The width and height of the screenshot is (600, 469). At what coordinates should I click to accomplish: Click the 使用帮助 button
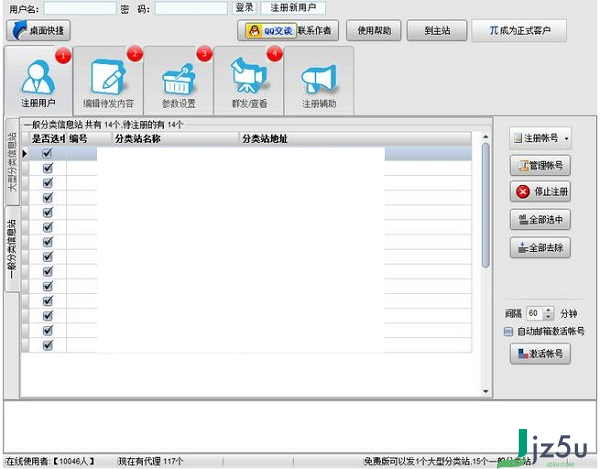[374, 31]
